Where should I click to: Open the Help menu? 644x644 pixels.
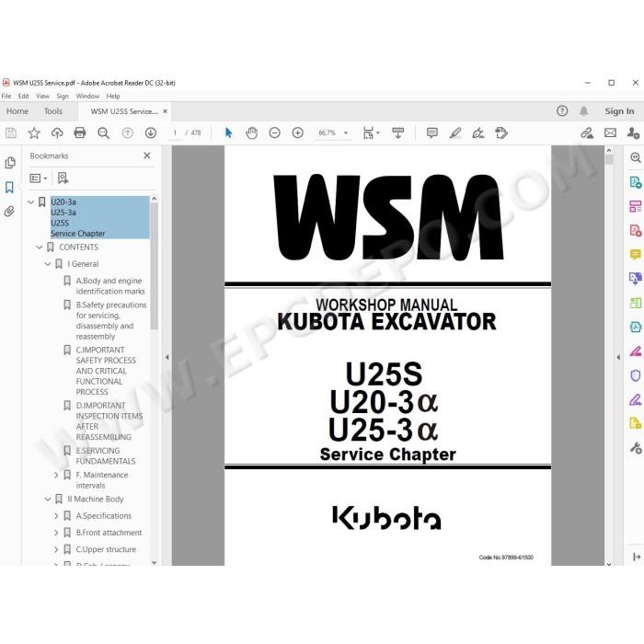pyautogui.click(x=113, y=96)
